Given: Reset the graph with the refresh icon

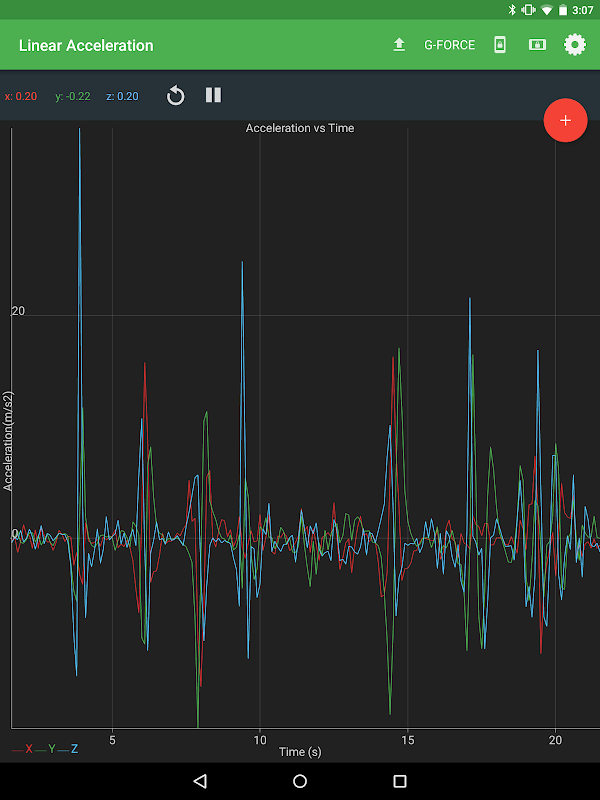Looking at the screenshot, I should 176,95.
